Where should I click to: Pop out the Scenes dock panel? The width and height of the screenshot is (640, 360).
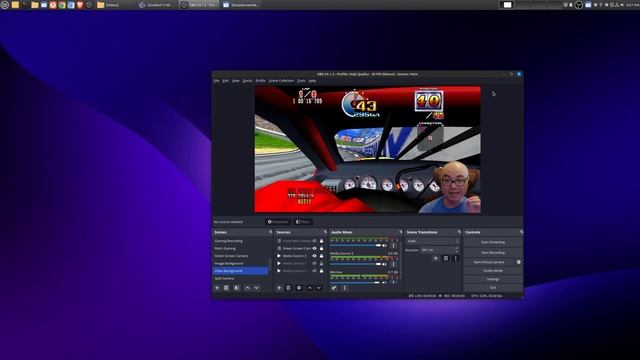(270, 232)
